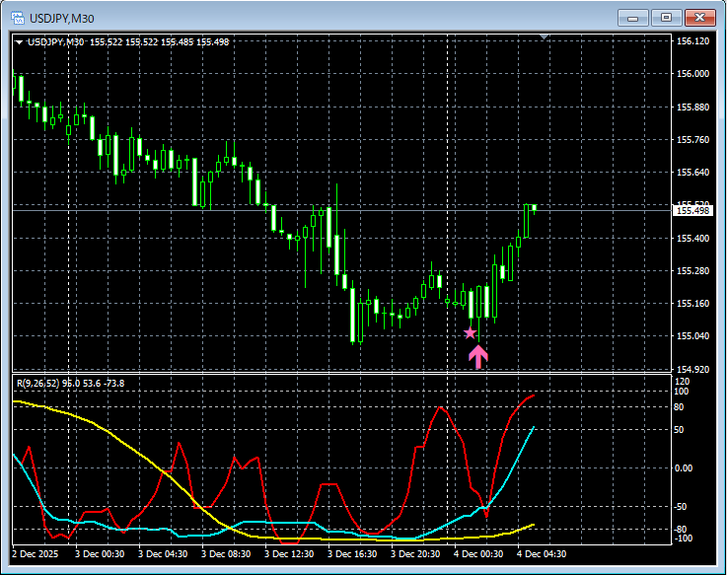Click the USDJPY chart window icon
The image size is (728, 575).
coord(18,18)
